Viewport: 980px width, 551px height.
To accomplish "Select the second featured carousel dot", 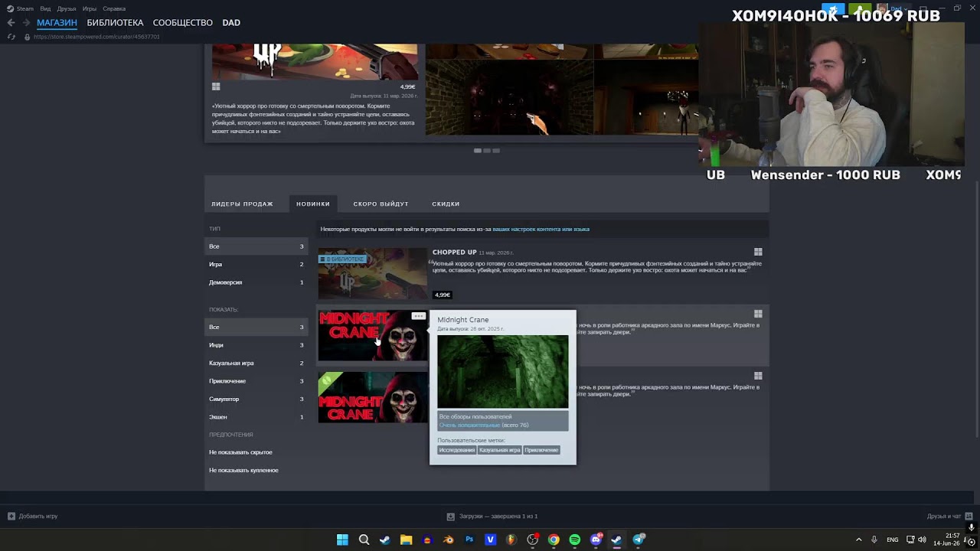I will coord(487,151).
